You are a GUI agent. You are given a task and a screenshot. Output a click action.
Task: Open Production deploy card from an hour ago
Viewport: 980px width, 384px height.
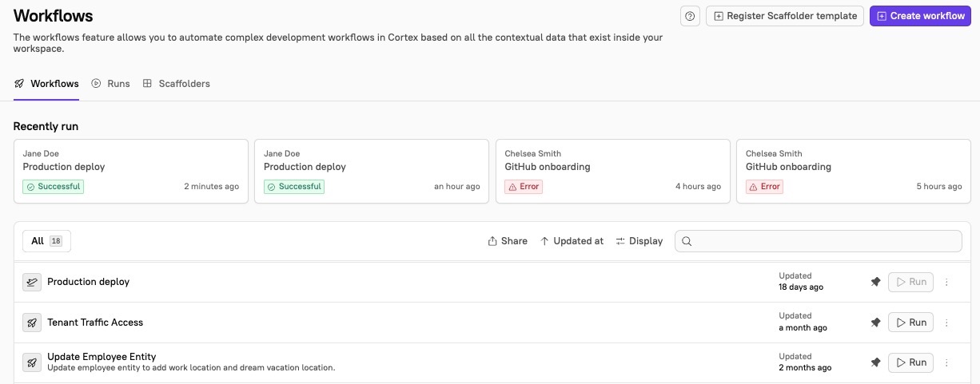(372, 172)
